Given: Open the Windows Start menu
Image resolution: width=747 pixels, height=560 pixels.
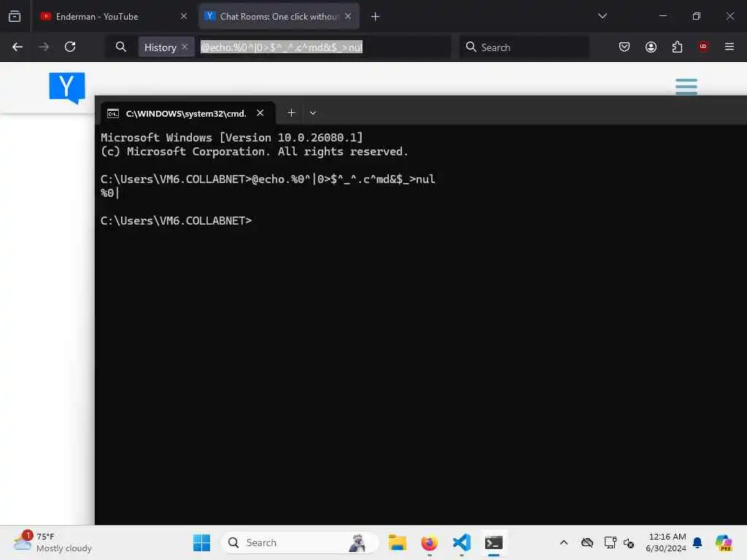Looking at the screenshot, I should (201, 542).
